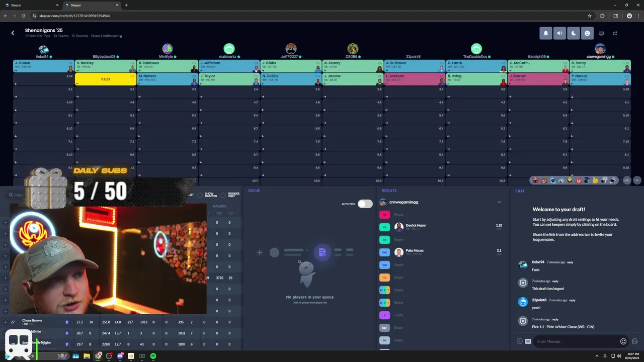Select the yellow on-the-clock timer cell
Viewport: 644px width, 362px height.
click(106, 79)
